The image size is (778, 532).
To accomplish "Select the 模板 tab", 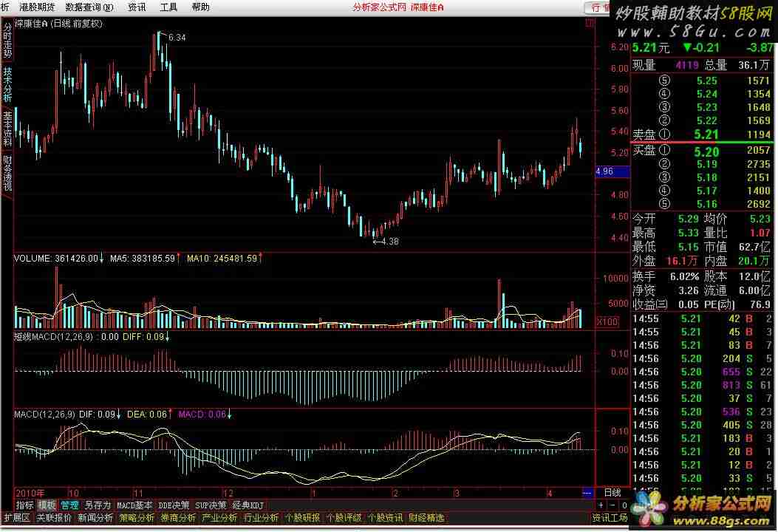I will point(47,505).
